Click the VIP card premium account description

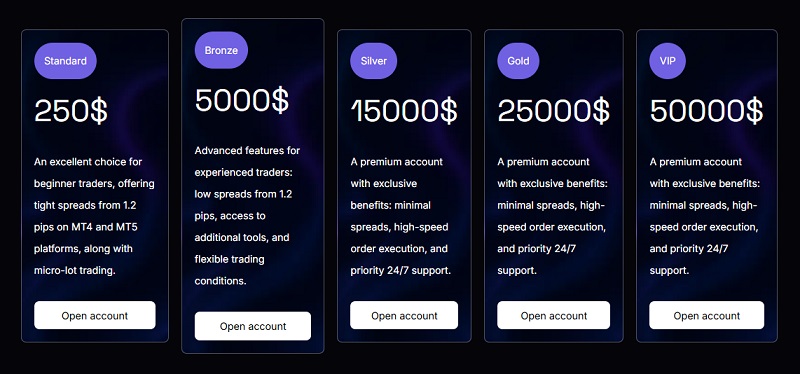coord(705,216)
